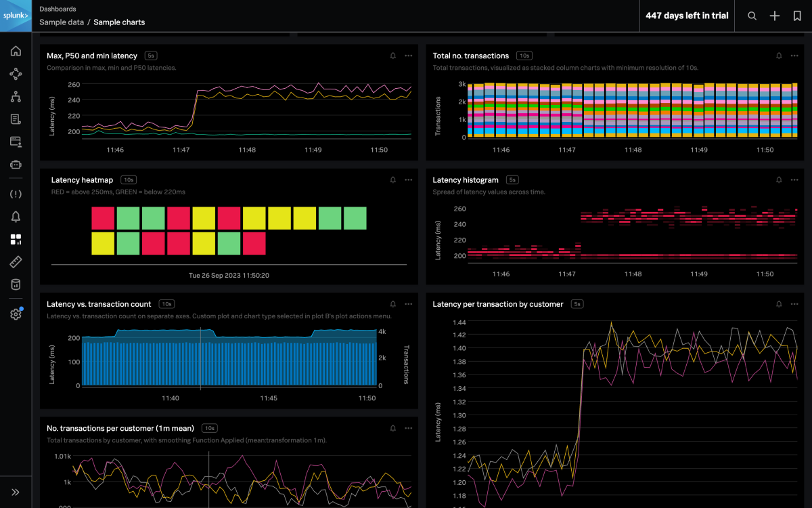
Task: Click Dashboards in the top breadcrumb area
Action: [58, 9]
